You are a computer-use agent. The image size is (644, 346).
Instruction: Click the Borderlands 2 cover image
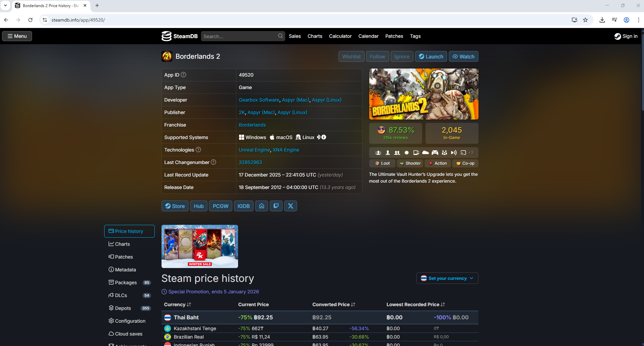tap(423, 94)
